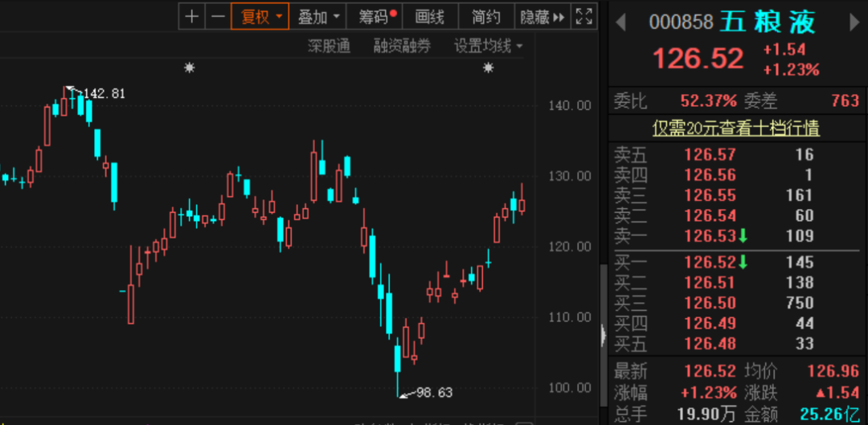Open the 叠加 dropdown

[x=318, y=17]
